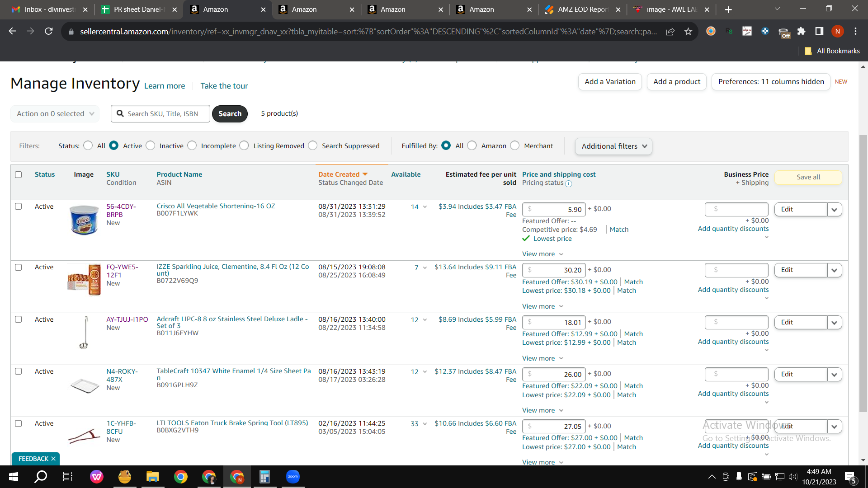Image resolution: width=868 pixels, height=488 pixels.
Task: Filter Fulfilled By to Amazon
Action: [472, 145]
